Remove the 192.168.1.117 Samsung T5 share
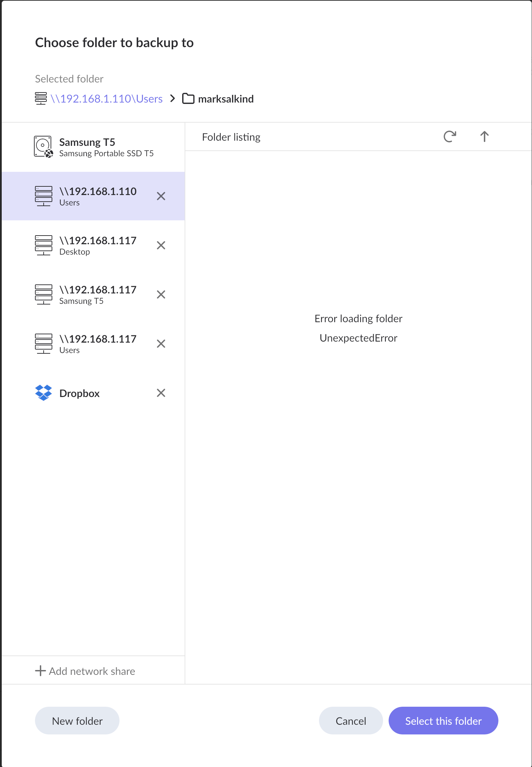The width and height of the screenshot is (532, 767). [x=161, y=295]
